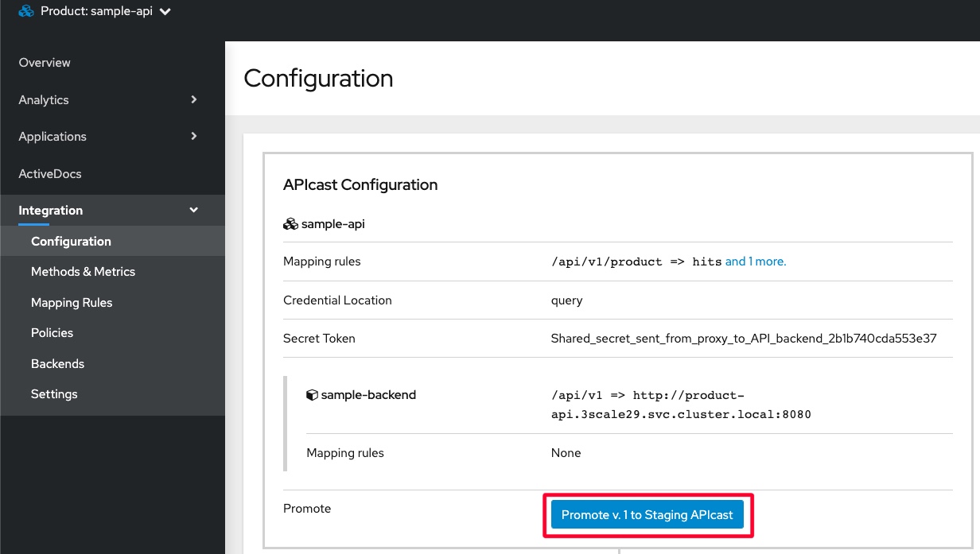Navigate to Mapping Rules
Viewport: 980px width, 554px height.
72,302
